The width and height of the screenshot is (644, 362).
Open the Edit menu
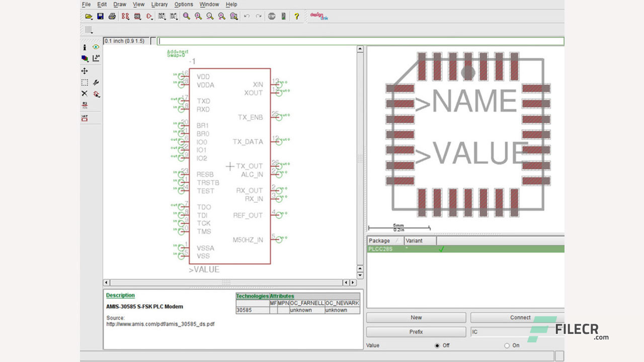pos(102,5)
